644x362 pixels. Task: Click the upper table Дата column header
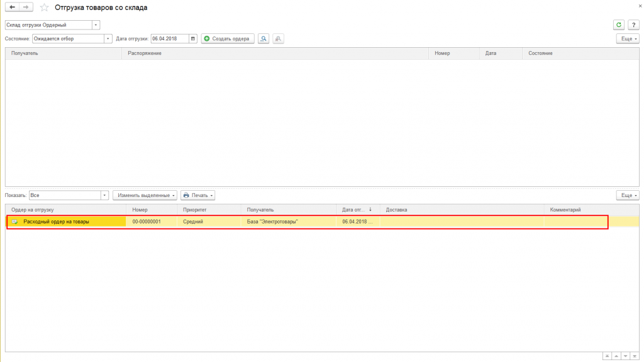[501, 54]
